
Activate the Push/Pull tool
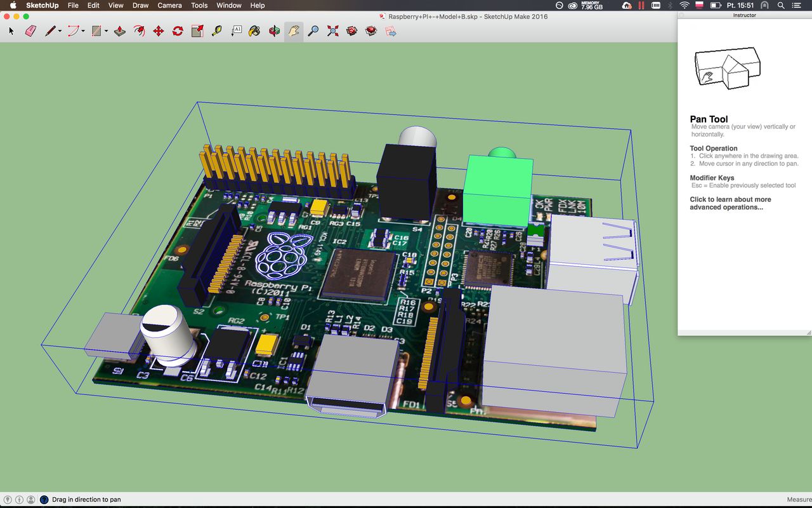click(x=120, y=31)
